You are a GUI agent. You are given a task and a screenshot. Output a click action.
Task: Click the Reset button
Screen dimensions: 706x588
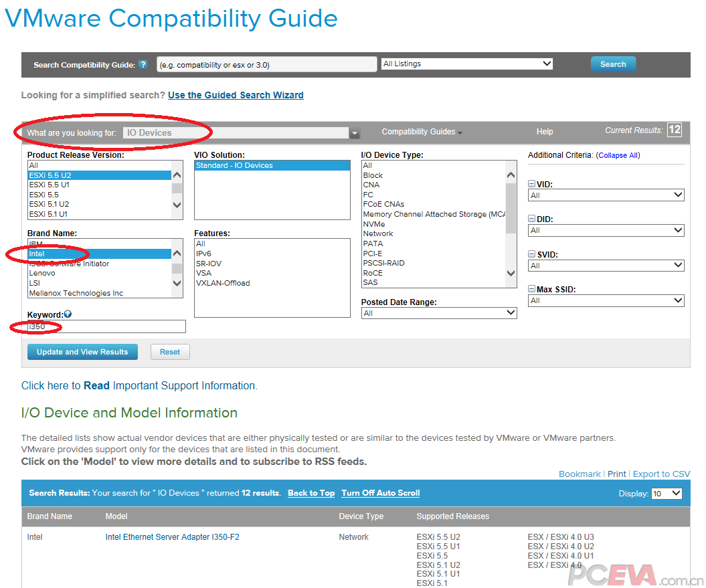tap(170, 352)
